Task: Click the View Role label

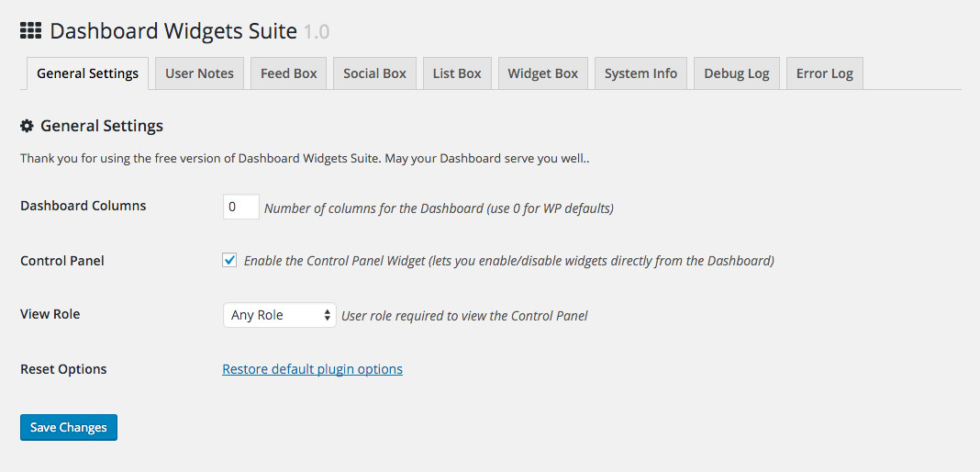Action: pyautogui.click(x=50, y=314)
